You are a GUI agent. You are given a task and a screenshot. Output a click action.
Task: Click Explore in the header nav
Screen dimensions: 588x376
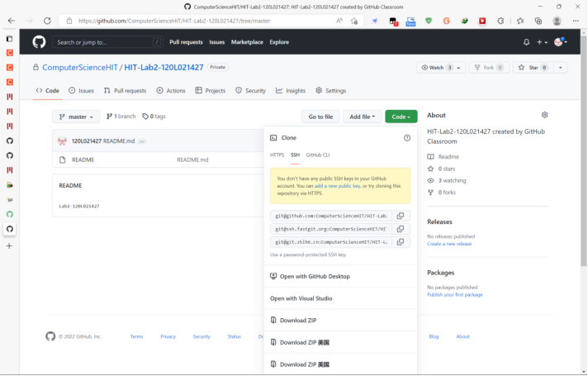[x=279, y=42]
